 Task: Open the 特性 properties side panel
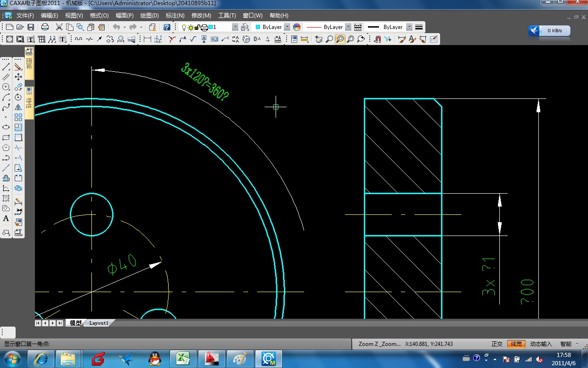29,101
